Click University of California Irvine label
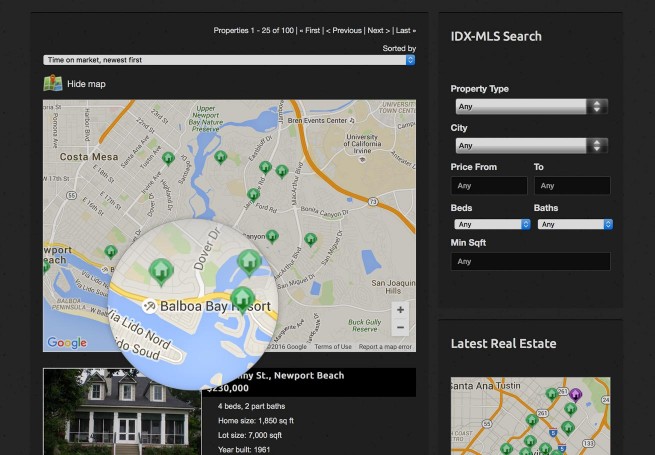 click(x=362, y=143)
